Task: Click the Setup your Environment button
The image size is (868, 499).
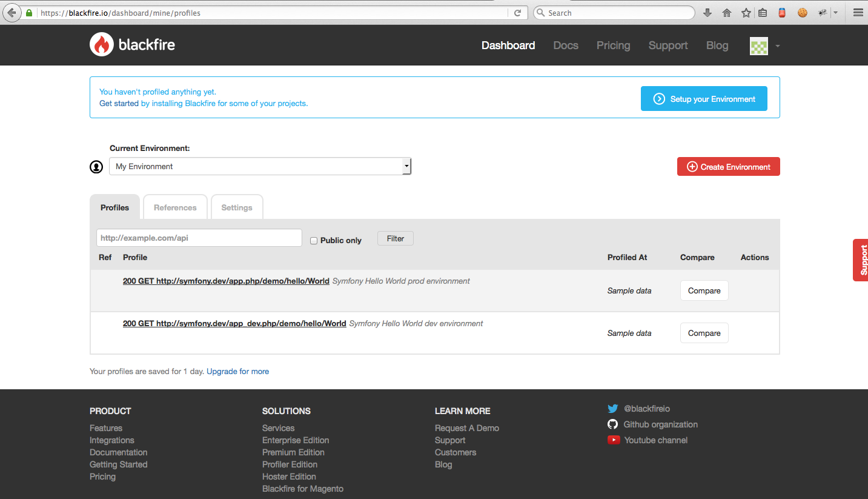Action: click(704, 99)
